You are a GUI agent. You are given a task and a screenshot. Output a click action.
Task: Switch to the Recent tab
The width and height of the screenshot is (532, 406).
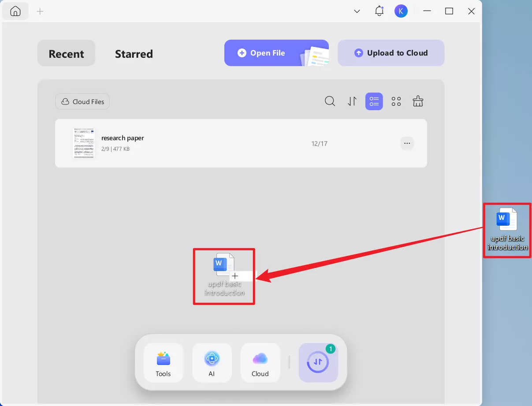click(66, 53)
